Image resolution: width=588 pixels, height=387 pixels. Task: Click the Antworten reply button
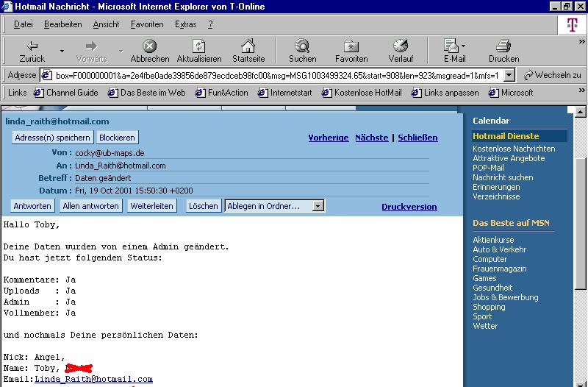[x=32, y=206]
